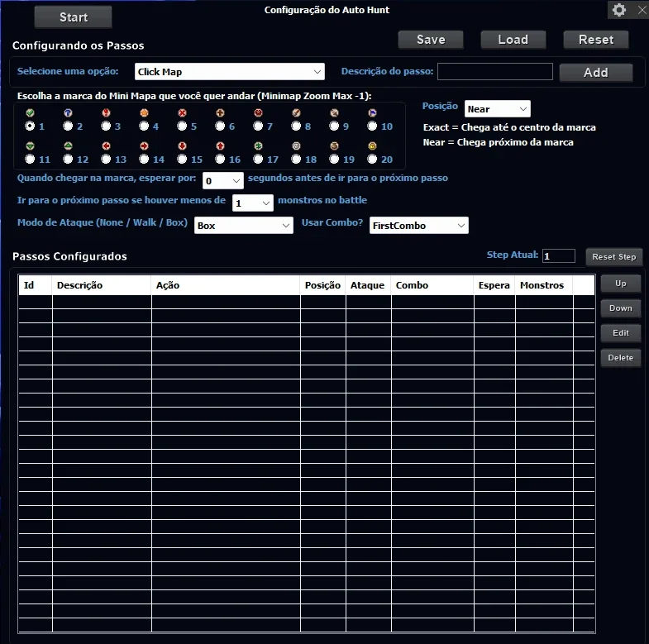Click the Add button
This screenshot has width=649, height=644.
595,73
